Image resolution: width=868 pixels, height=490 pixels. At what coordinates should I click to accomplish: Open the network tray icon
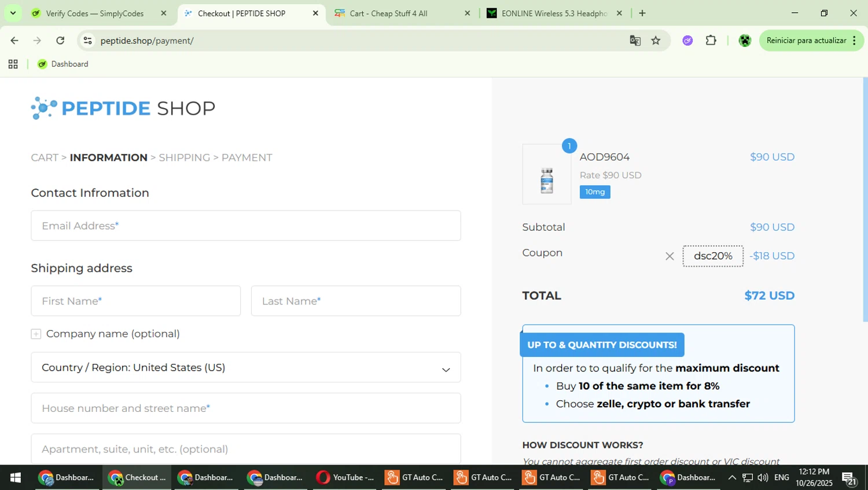[x=748, y=478]
